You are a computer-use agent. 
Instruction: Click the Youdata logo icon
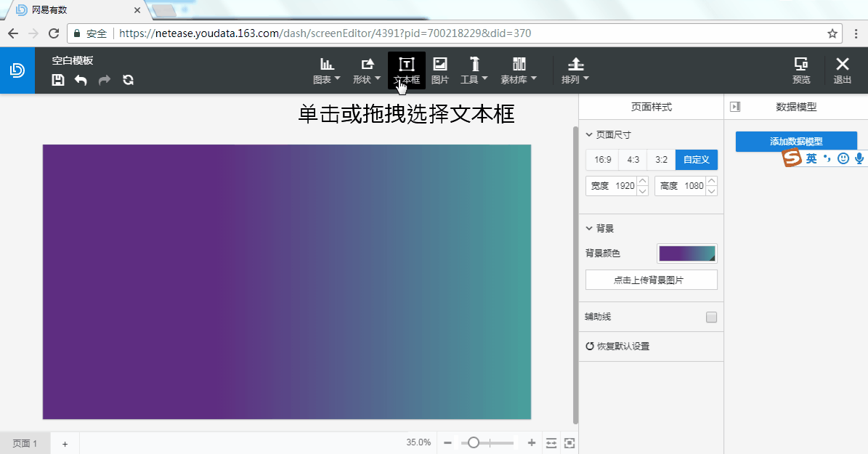click(x=17, y=70)
